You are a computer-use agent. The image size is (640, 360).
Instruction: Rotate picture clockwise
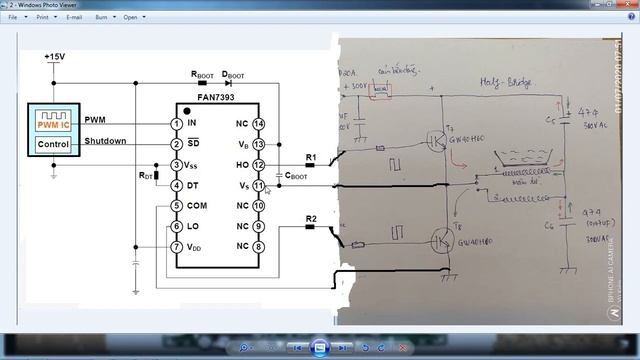(x=381, y=348)
